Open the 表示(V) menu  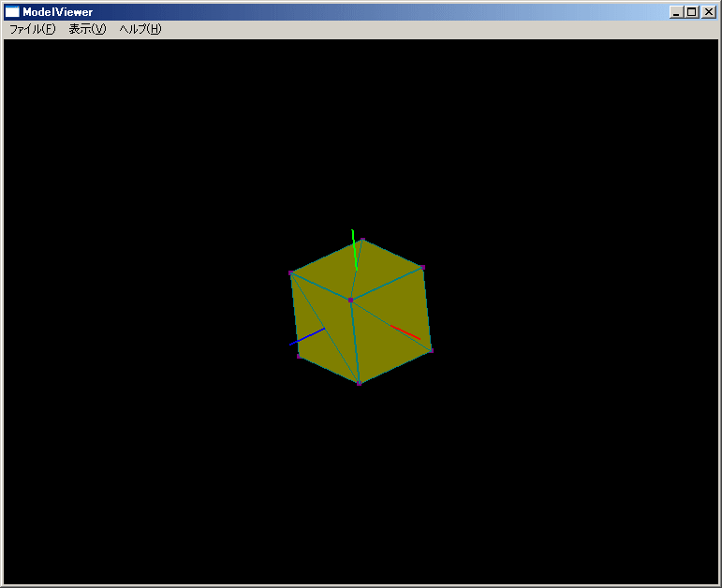(x=87, y=29)
